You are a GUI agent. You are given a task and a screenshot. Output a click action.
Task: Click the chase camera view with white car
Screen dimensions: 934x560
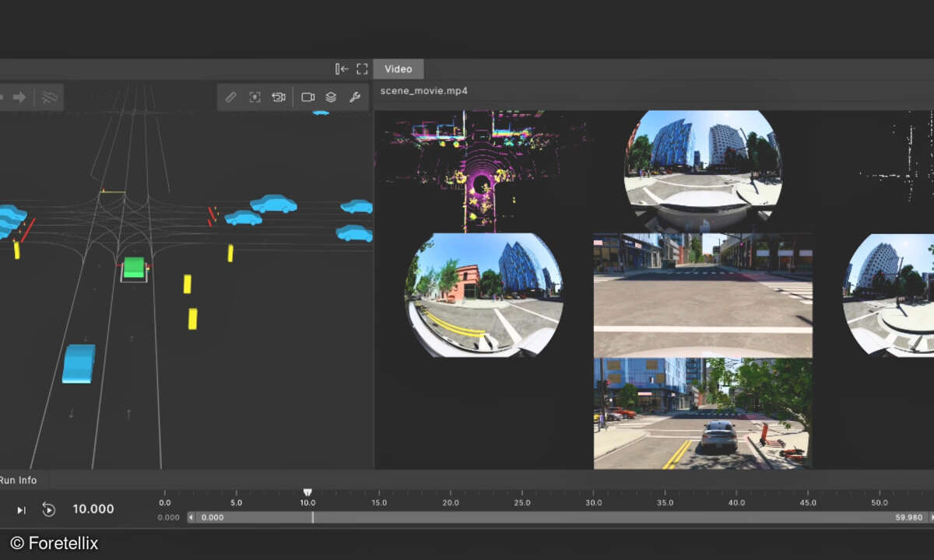[703, 413]
